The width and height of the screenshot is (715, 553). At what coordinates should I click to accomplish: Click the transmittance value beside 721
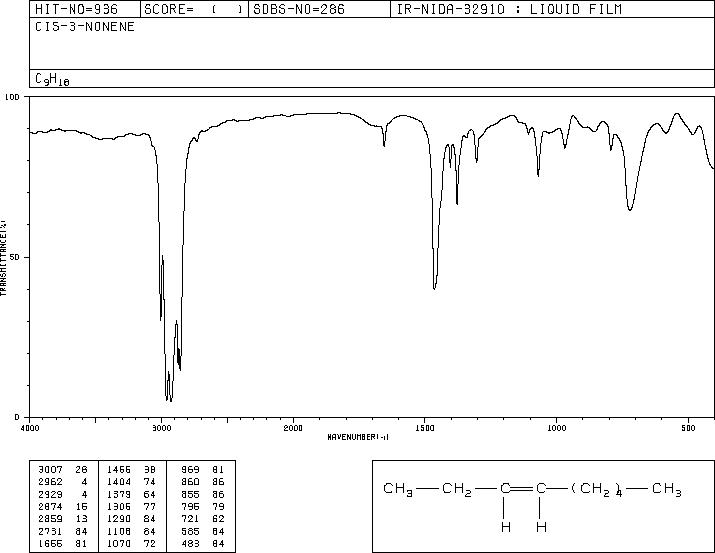218,519
